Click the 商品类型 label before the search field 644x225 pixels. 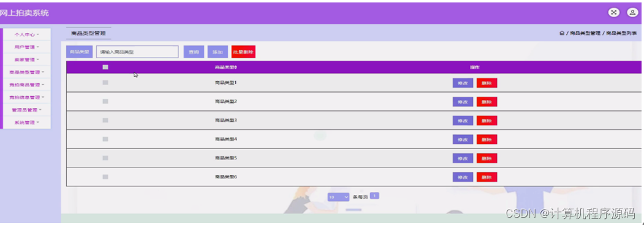(79, 51)
